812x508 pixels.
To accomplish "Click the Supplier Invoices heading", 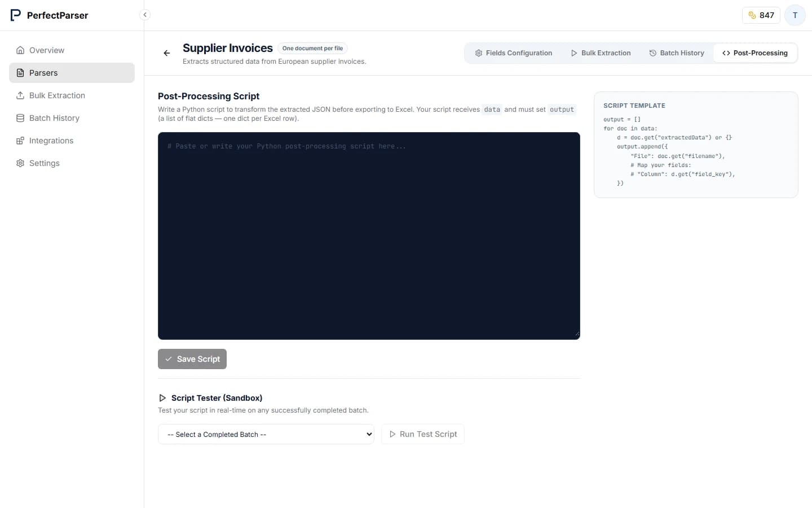I will tap(228, 48).
